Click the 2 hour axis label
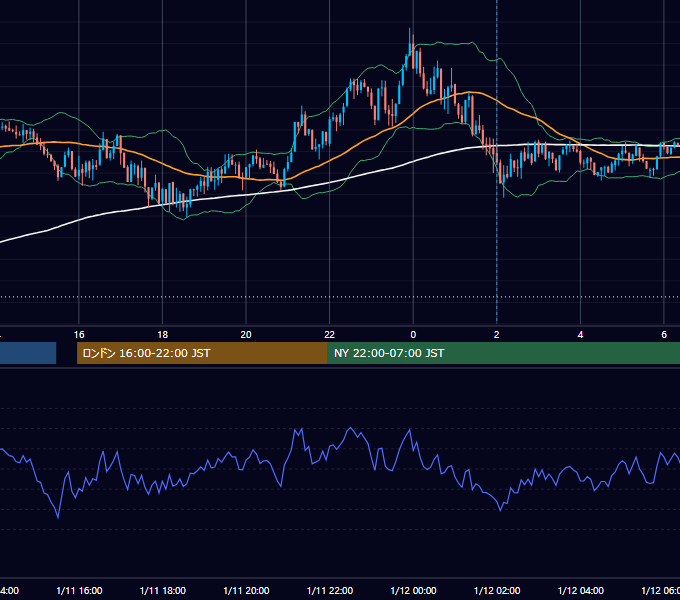Screen dimensions: 680x600 tap(497, 335)
